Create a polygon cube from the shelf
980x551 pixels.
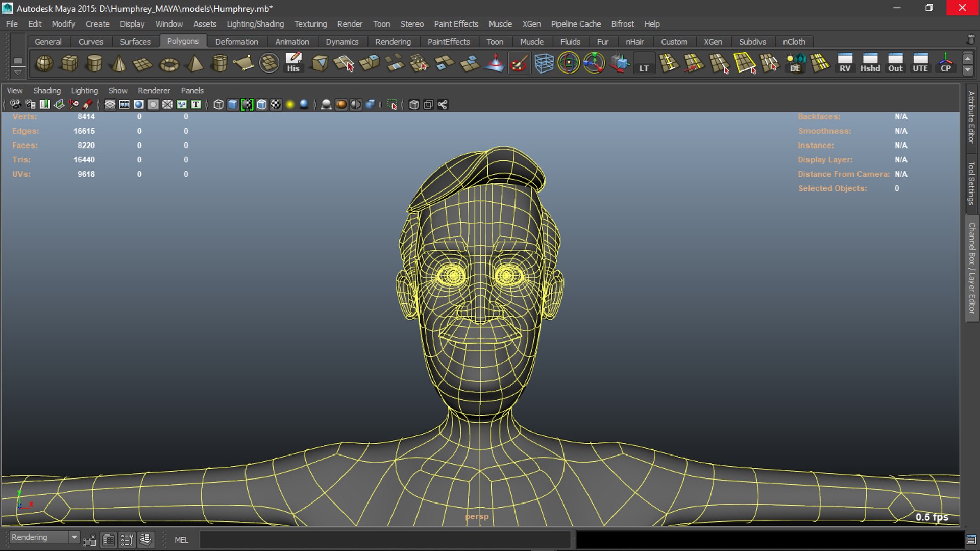[69, 63]
